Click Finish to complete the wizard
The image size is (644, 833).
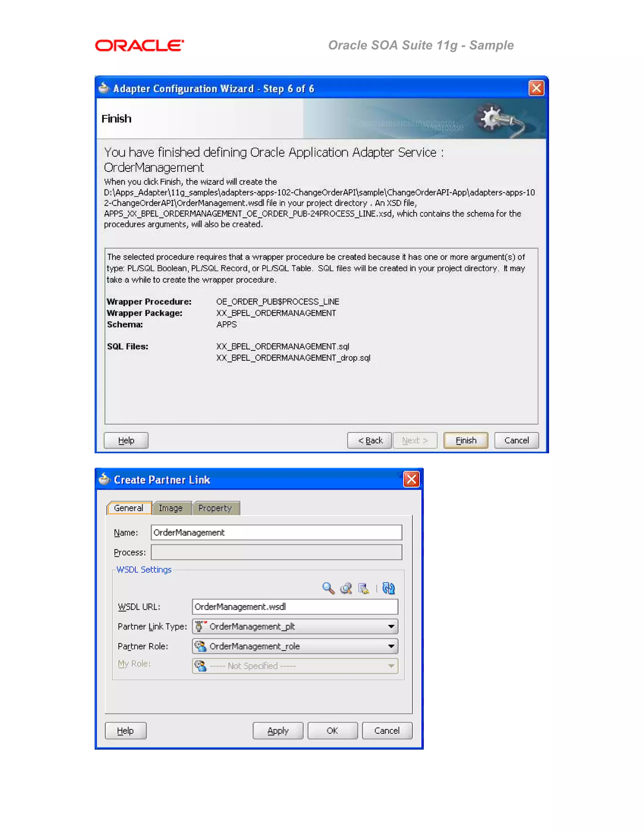(x=466, y=440)
